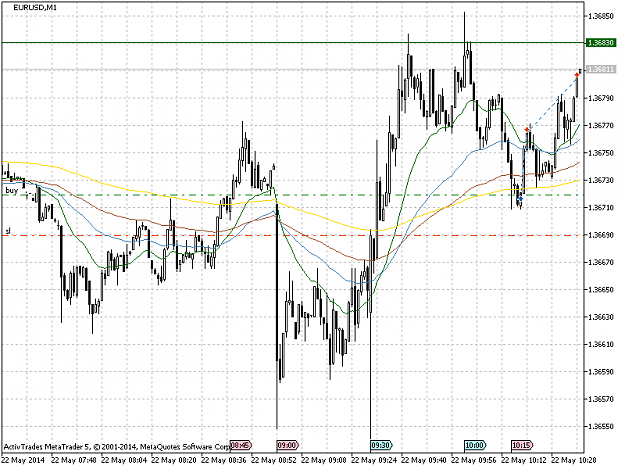Click the 10:00 time marker

click(475, 445)
